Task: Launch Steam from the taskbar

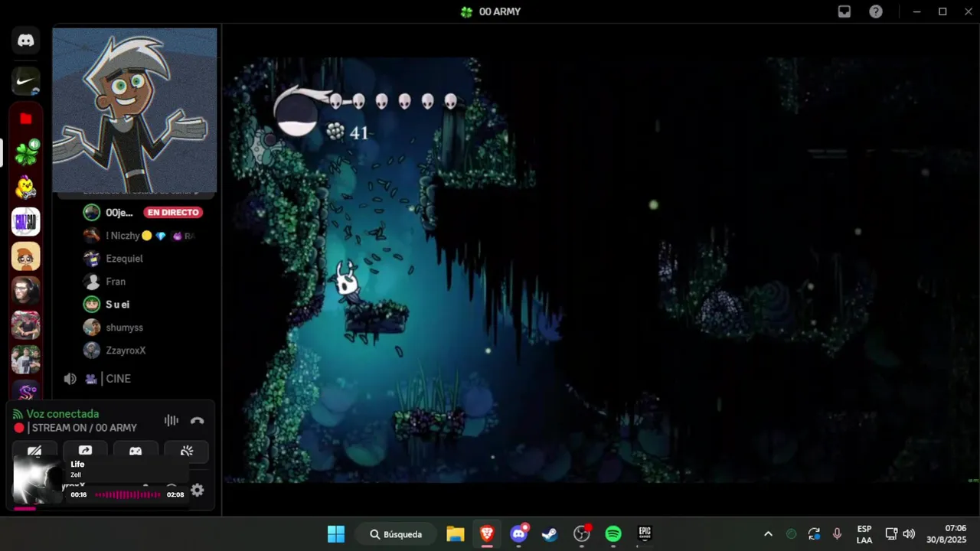Action: pyautogui.click(x=550, y=534)
